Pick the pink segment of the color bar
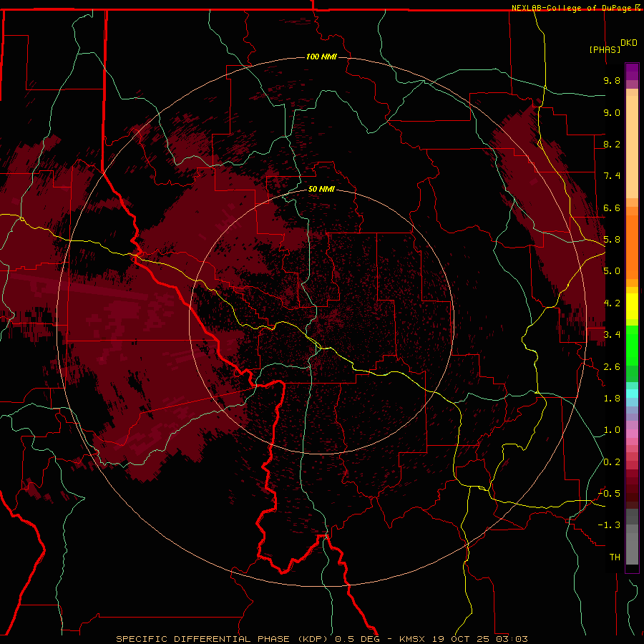The width and height of the screenshot is (644, 644). click(632, 434)
